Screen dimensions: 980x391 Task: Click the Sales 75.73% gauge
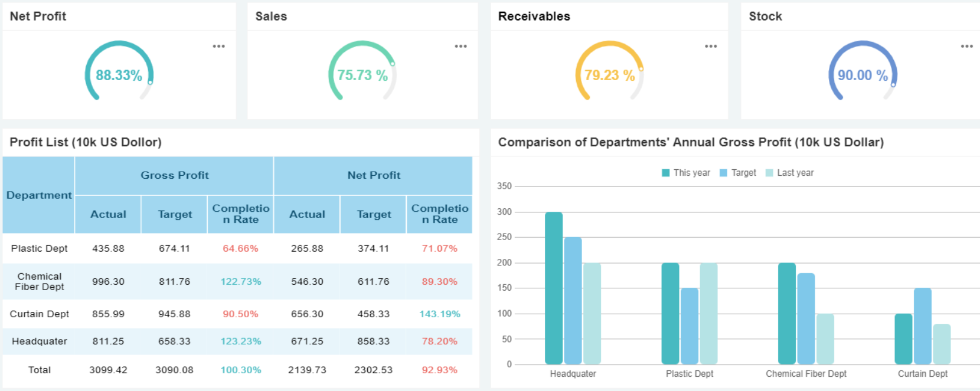pos(362,74)
